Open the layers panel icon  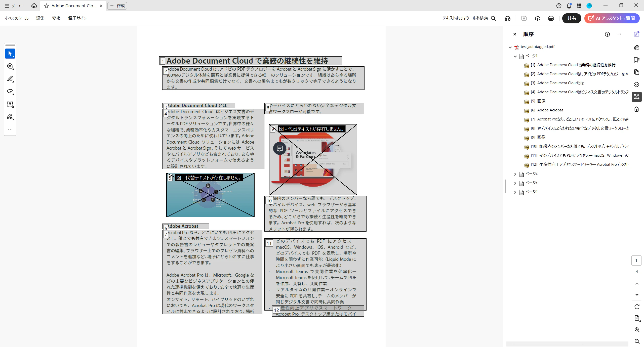pos(636,84)
